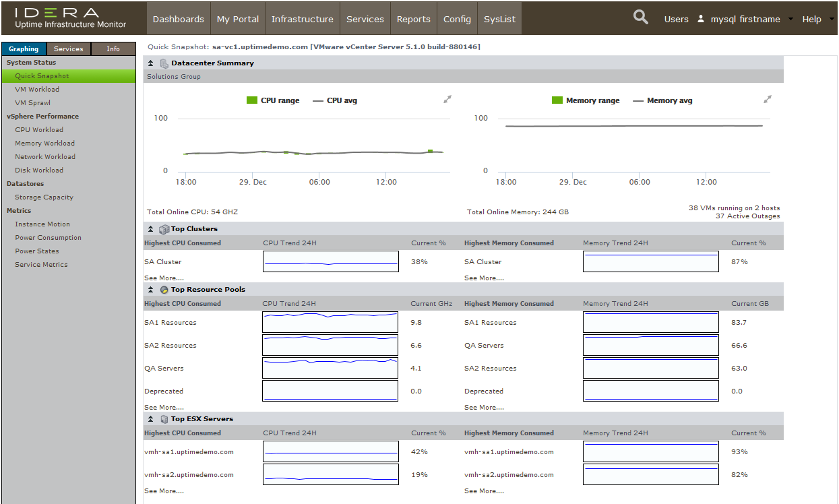Click See More under CPU resource pools
The height and width of the screenshot is (504, 839).
[x=164, y=408]
